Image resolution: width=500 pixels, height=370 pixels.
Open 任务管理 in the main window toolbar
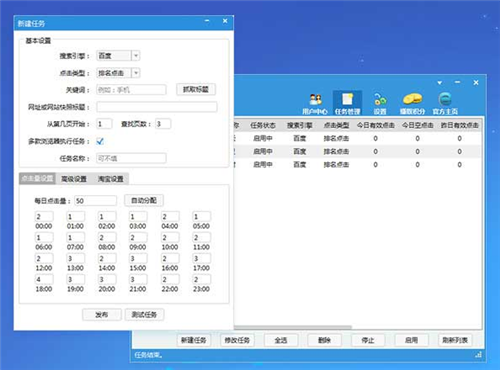(x=347, y=103)
